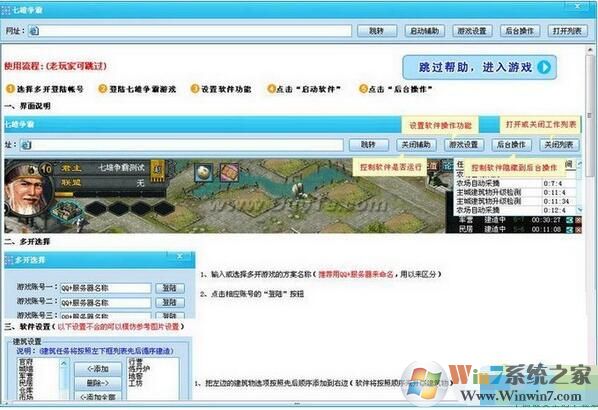Click the bottom horizontal scrollbar

(296, 403)
